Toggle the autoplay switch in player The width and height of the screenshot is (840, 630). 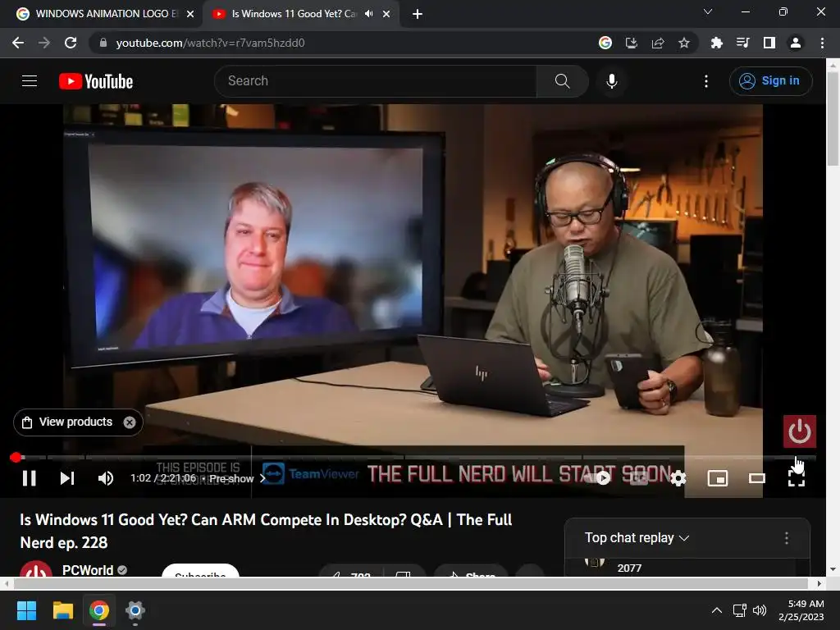click(599, 478)
